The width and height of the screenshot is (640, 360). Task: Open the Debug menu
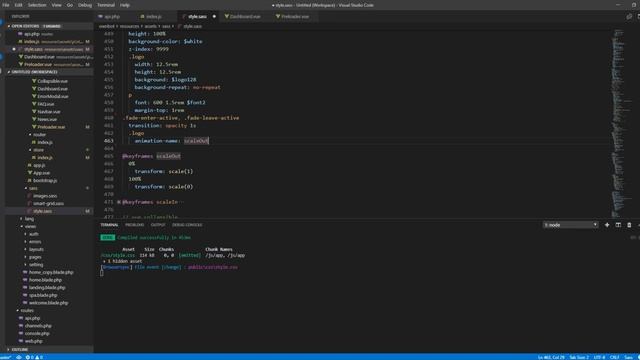coord(85,5)
